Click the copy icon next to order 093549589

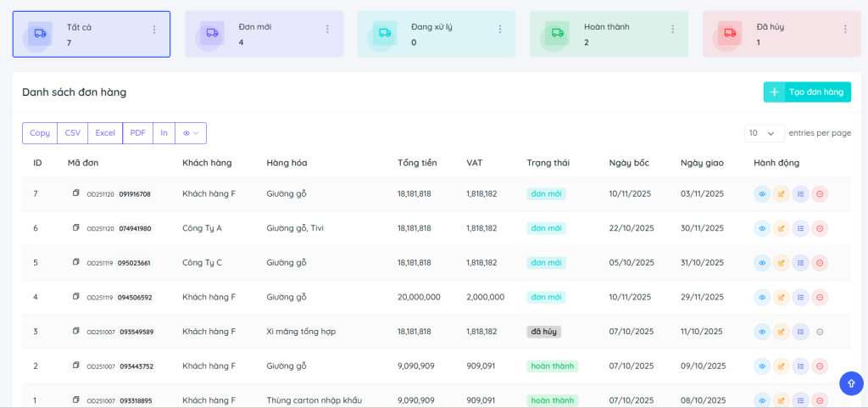[76, 331]
